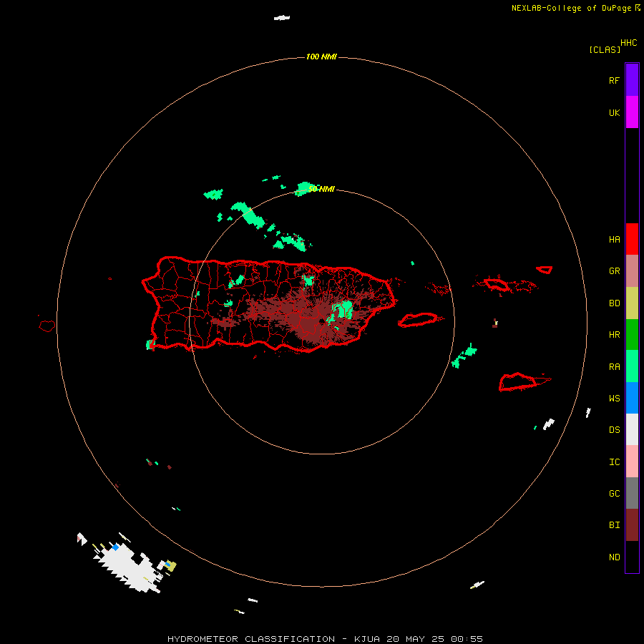644x644 pixels.
Task: Click 'NEXLAB-College of DuPage' credit text
Action: coord(571,8)
